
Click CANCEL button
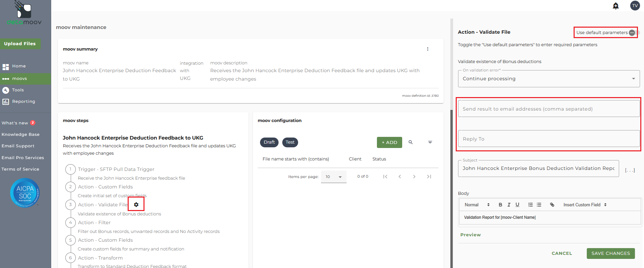pos(562,254)
